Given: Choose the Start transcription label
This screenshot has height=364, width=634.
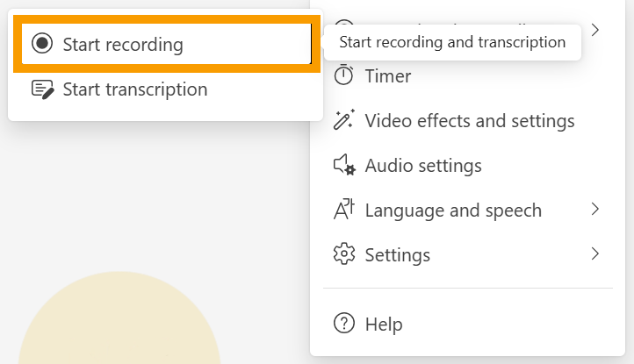Looking at the screenshot, I should pos(135,89).
